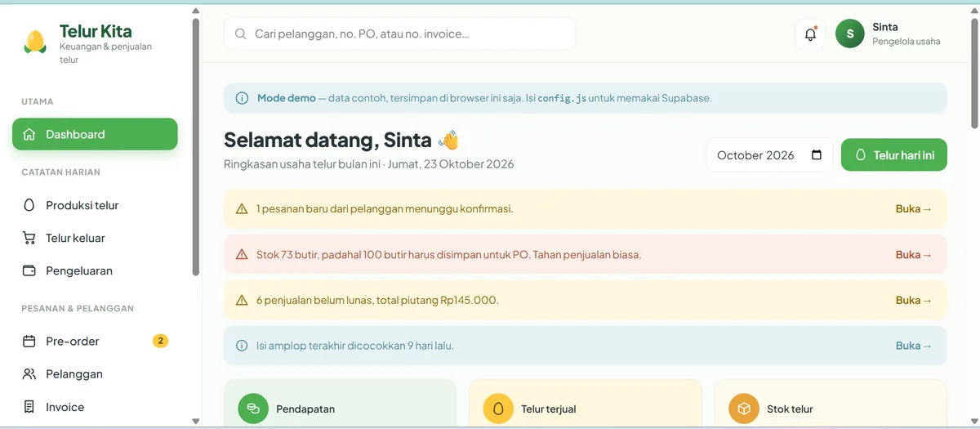The height and width of the screenshot is (429, 980).
Task: Click the October 2026 month field
Action: click(770, 155)
